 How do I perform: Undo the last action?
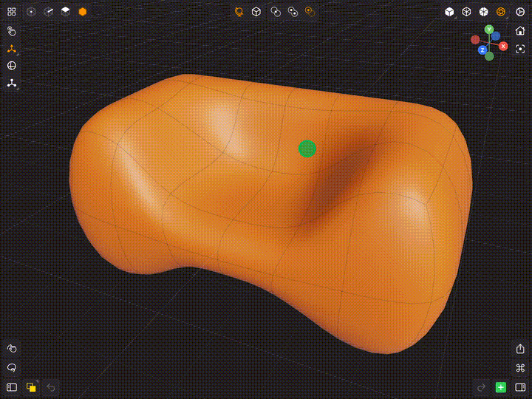point(51,387)
